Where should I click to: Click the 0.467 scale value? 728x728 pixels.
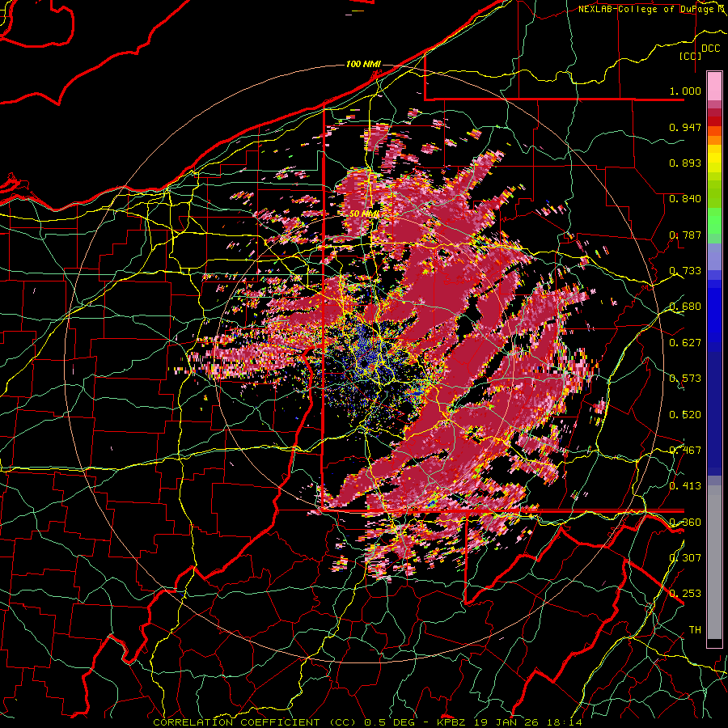[685, 451]
